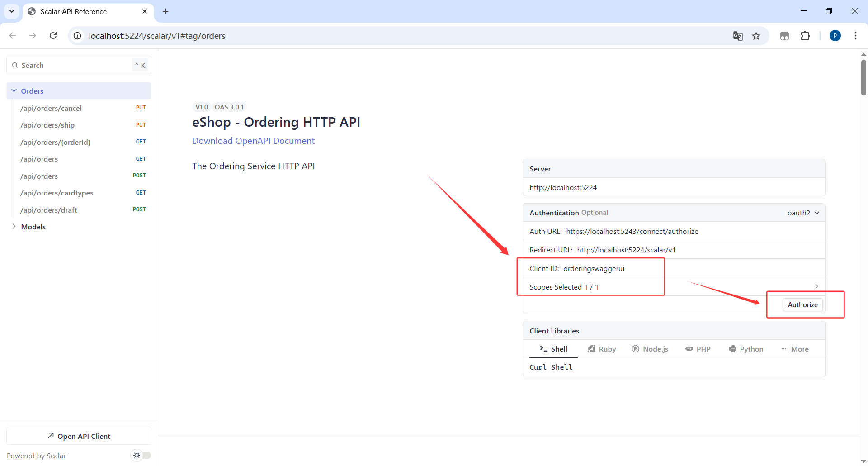Viewport: 868px width, 466px height.
Task: Select the Node.js client library tab
Action: tap(650, 349)
